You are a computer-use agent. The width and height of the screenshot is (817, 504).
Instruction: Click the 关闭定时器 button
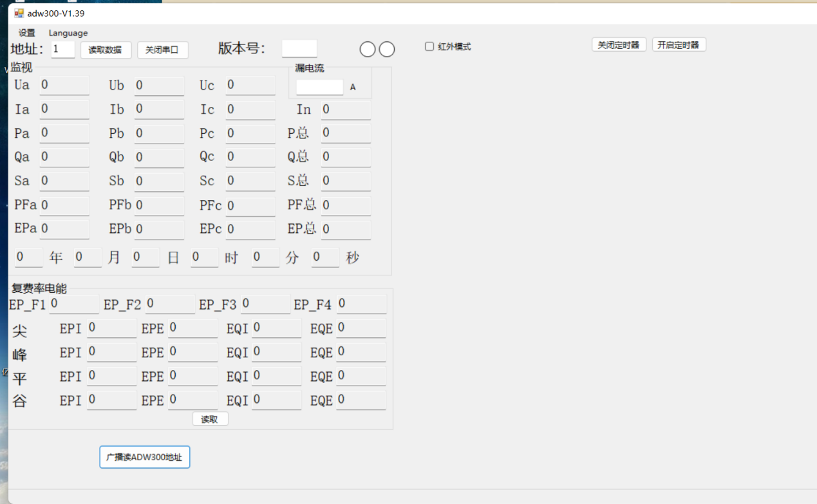click(619, 45)
